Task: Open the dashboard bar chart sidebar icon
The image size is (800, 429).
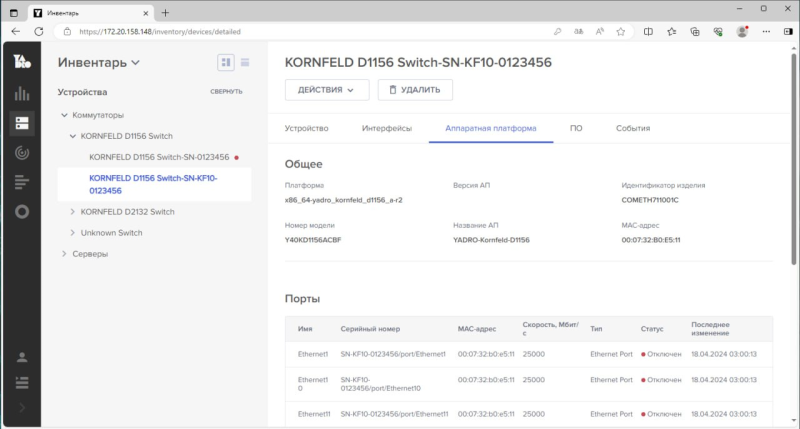Action: [22, 93]
